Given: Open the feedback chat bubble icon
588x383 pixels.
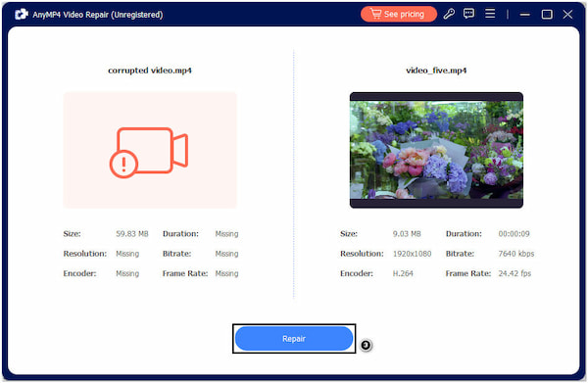Looking at the screenshot, I should pos(468,15).
